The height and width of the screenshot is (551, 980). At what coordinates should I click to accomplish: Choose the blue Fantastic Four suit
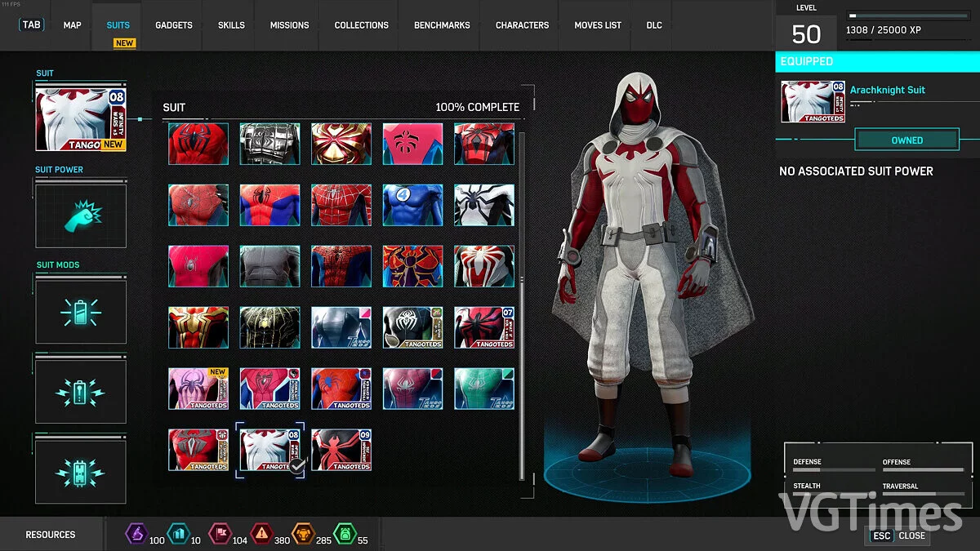point(412,205)
